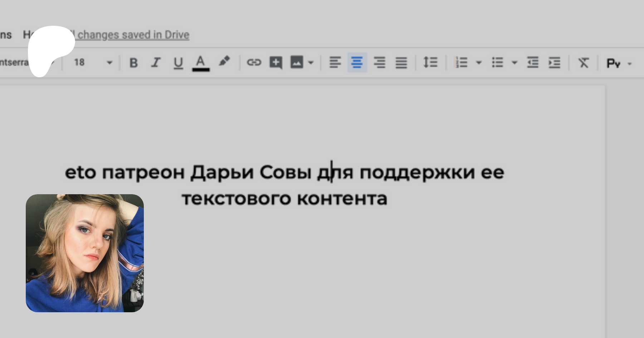
Task: Open the text color picker
Action: coord(201,63)
